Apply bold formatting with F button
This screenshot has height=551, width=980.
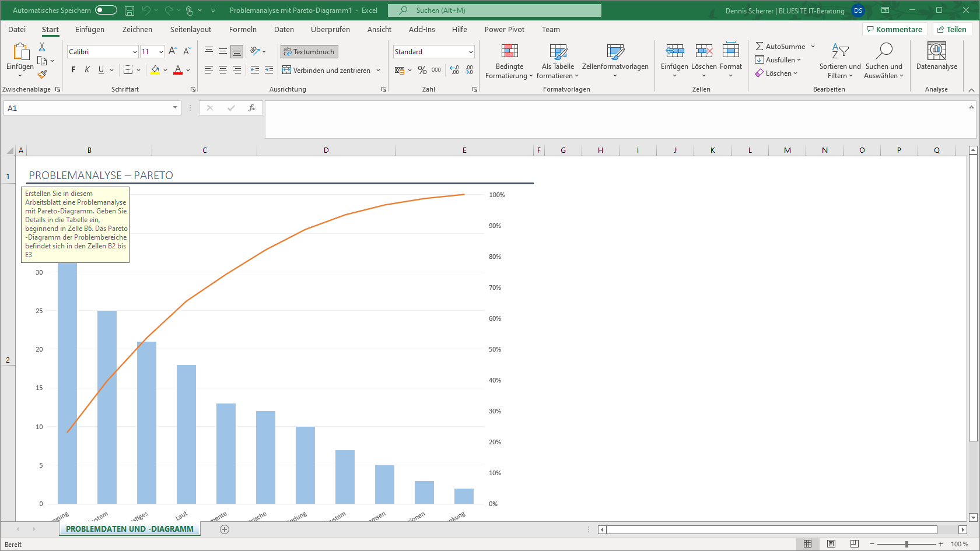[x=73, y=70]
